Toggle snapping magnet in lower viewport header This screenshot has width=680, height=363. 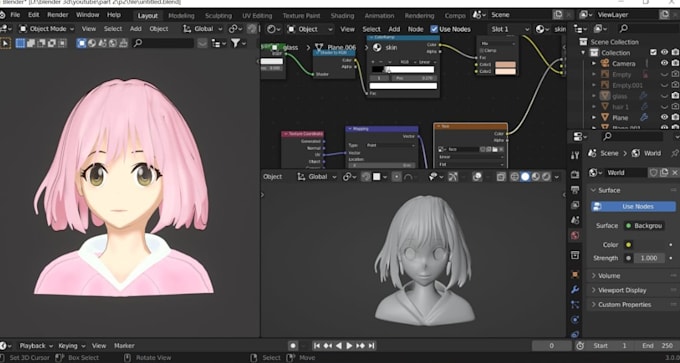366,177
